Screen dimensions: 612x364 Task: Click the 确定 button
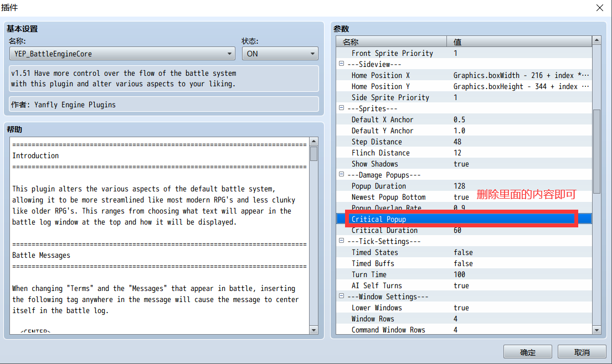(528, 352)
